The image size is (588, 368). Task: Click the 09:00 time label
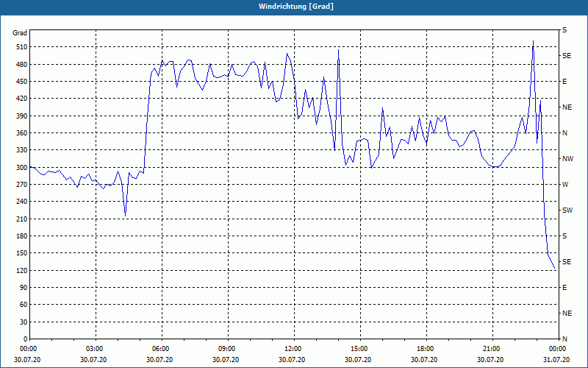[226, 349]
